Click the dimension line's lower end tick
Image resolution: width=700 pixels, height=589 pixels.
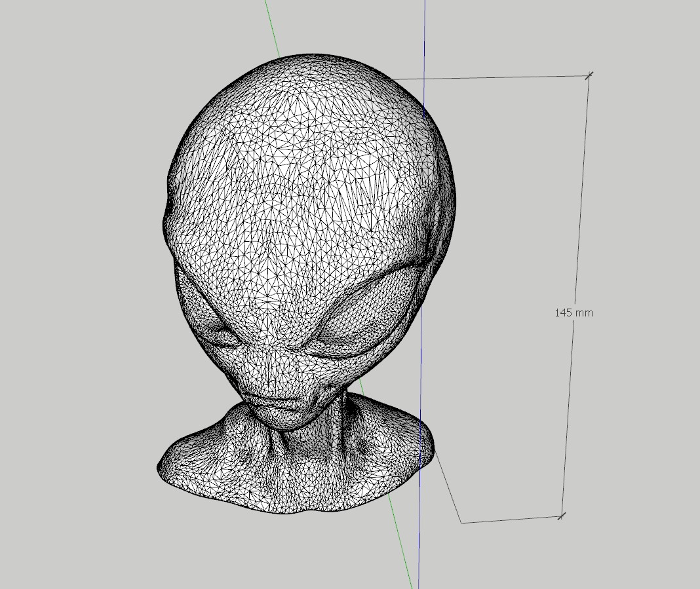561,517
